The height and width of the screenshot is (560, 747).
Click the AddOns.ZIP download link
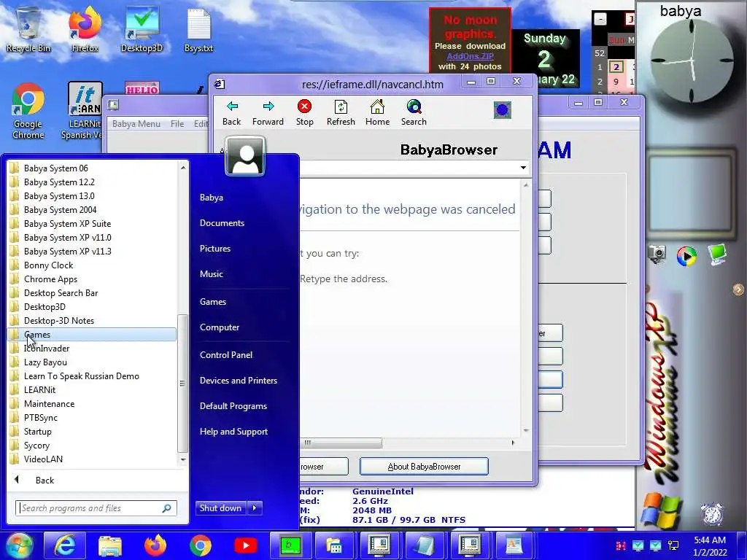click(x=471, y=56)
